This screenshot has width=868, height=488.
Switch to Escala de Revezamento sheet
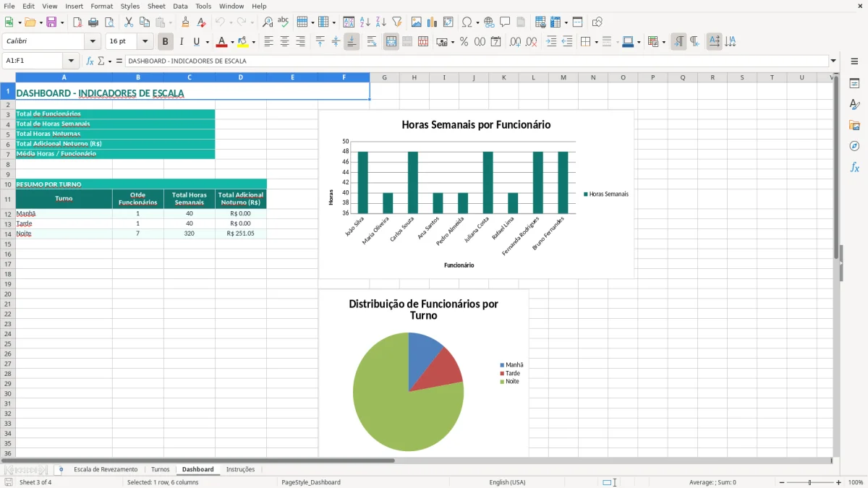tap(106, 469)
